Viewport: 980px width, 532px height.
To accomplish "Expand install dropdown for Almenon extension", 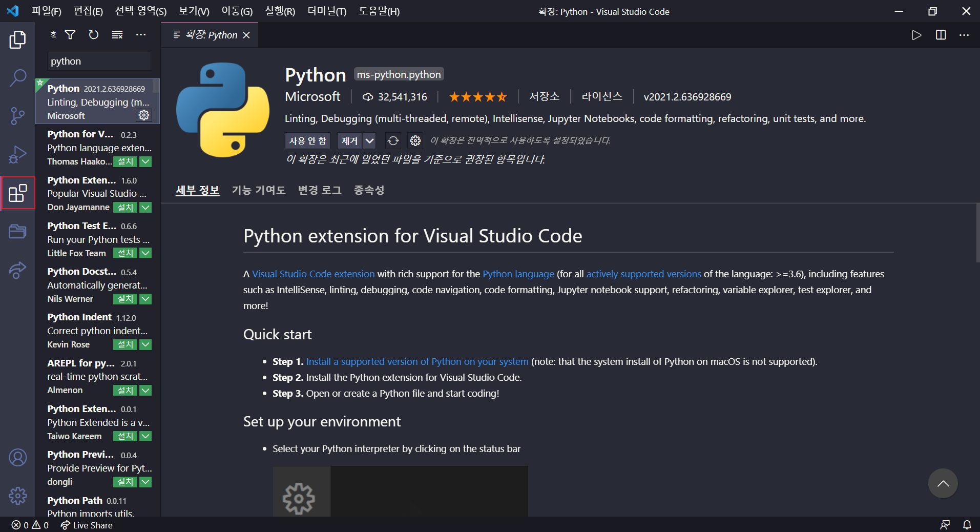I will click(145, 391).
